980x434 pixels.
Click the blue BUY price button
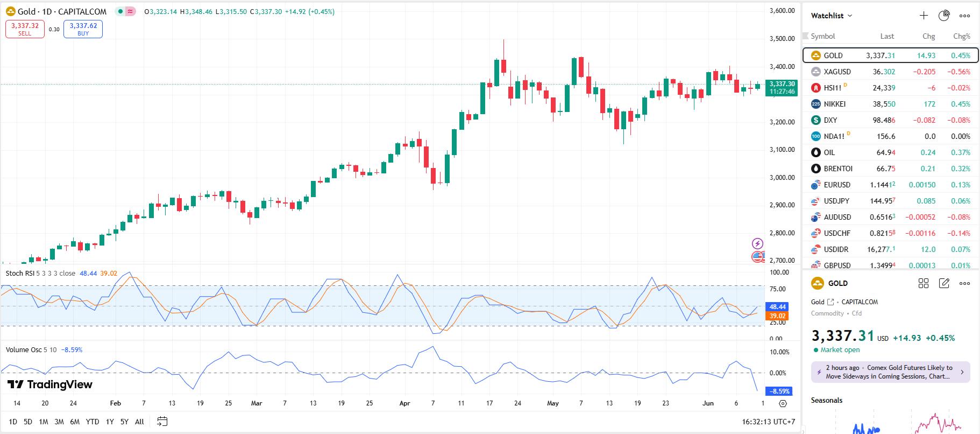point(83,29)
